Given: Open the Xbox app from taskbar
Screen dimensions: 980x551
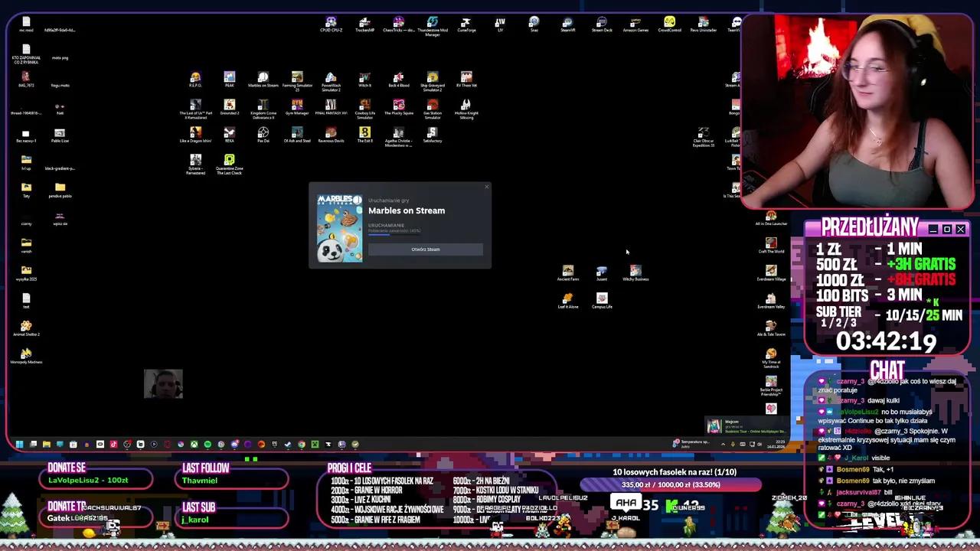Looking at the screenshot, I should tap(194, 444).
